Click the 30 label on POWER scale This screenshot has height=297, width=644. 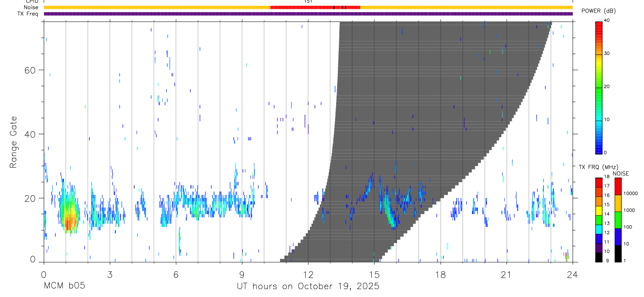point(607,53)
